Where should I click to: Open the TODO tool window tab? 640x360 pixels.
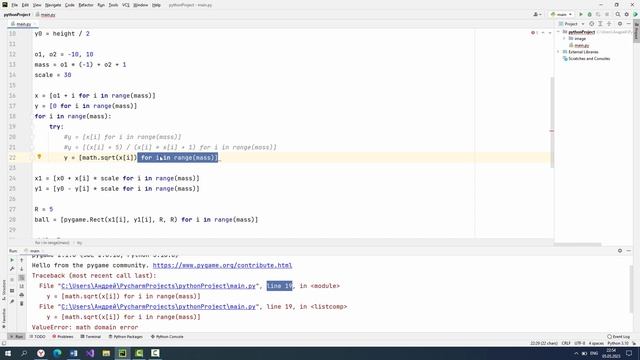[38, 337]
